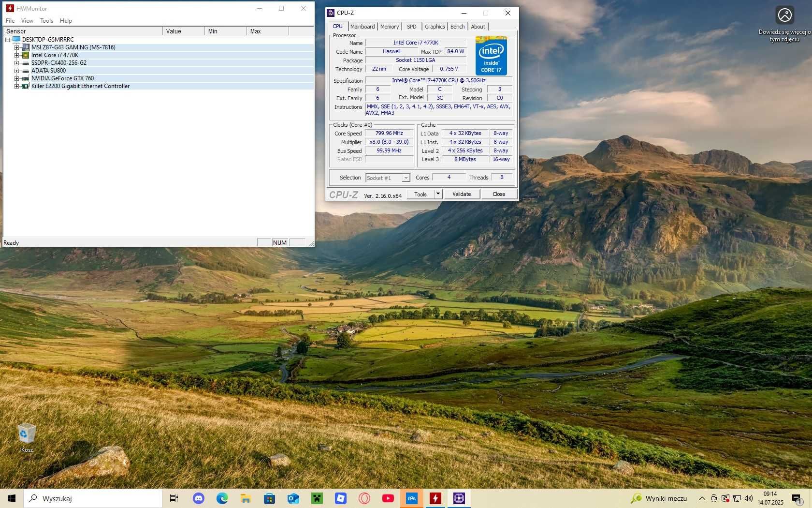
Task: Click the Sensor column header in HWMonitor
Action: 83,31
